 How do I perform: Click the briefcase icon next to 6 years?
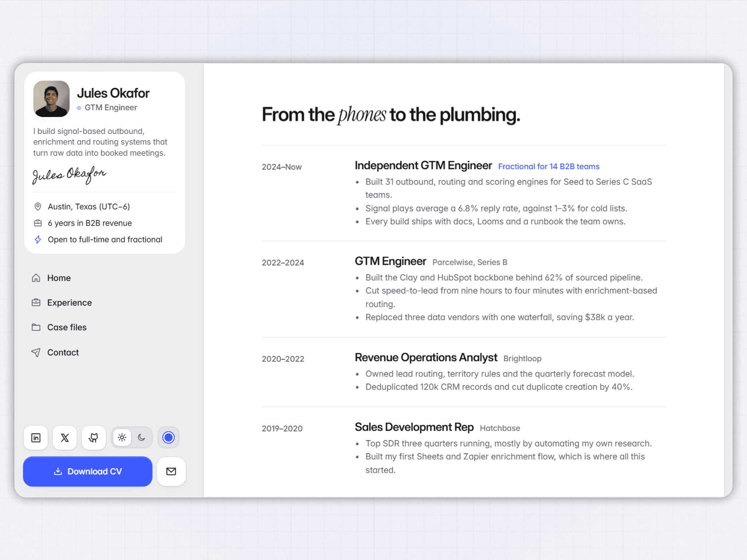pos(38,223)
